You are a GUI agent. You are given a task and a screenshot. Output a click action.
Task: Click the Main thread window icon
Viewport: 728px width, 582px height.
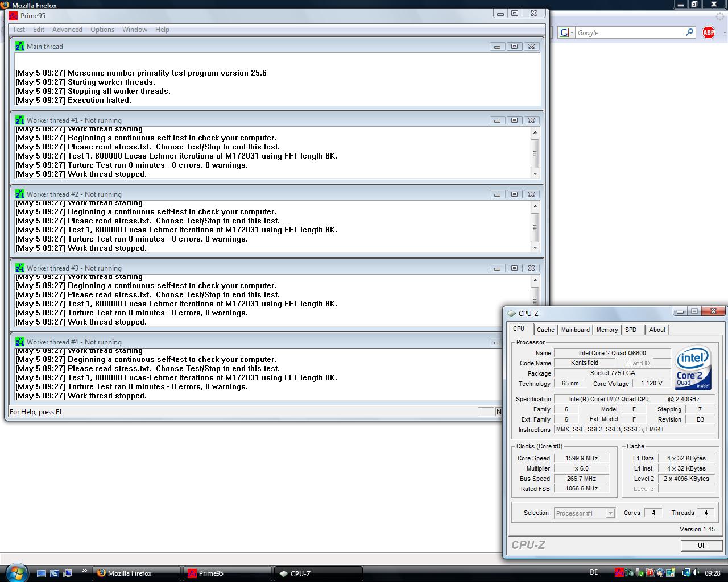20,46
